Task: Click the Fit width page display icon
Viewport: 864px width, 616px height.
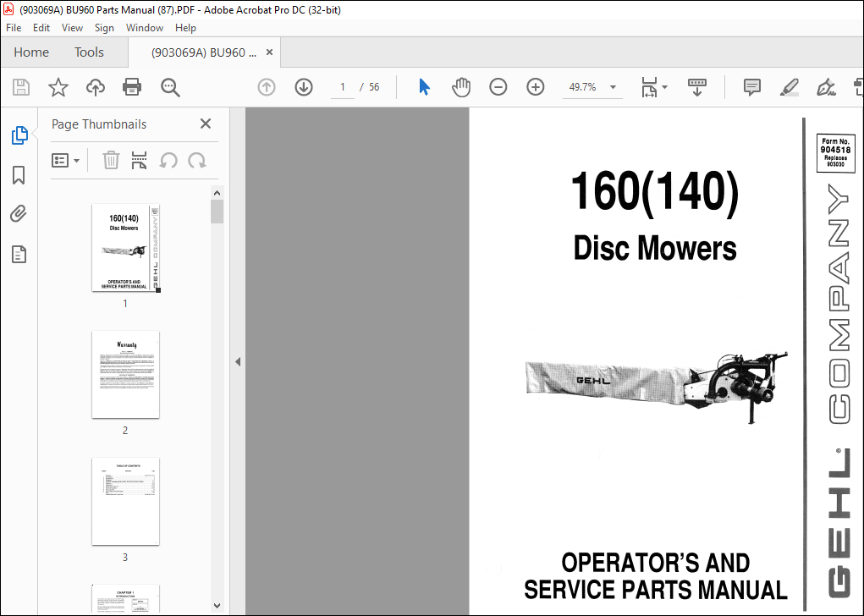Action: [650, 87]
